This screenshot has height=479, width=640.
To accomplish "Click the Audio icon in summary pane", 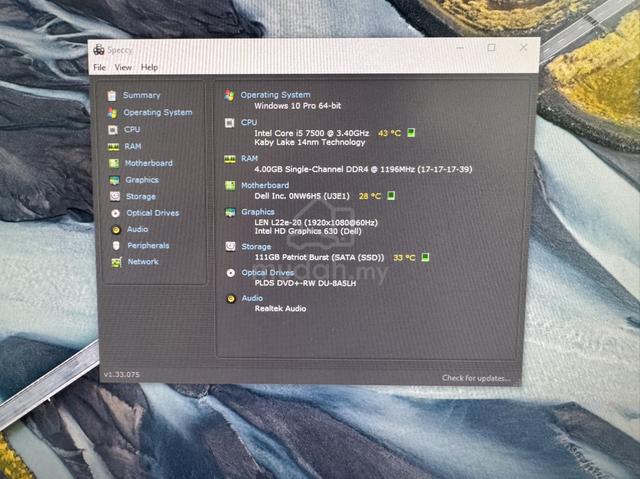I will (x=231, y=299).
